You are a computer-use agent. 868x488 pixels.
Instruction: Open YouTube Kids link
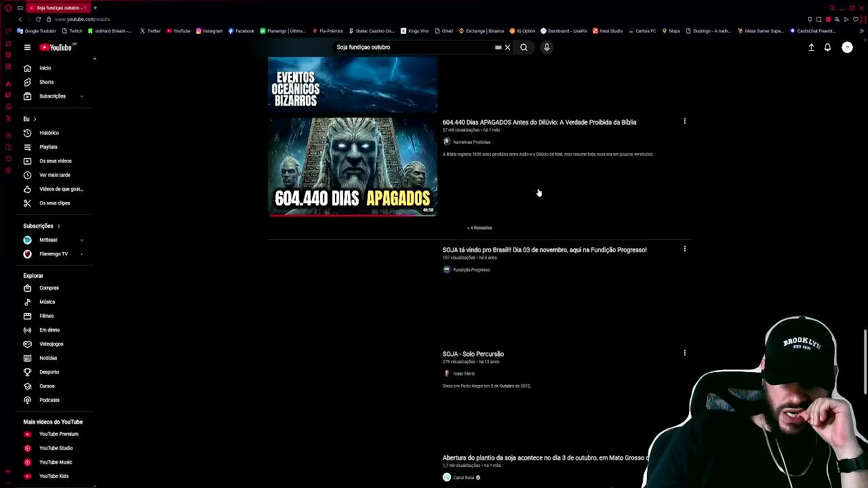(53, 476)
